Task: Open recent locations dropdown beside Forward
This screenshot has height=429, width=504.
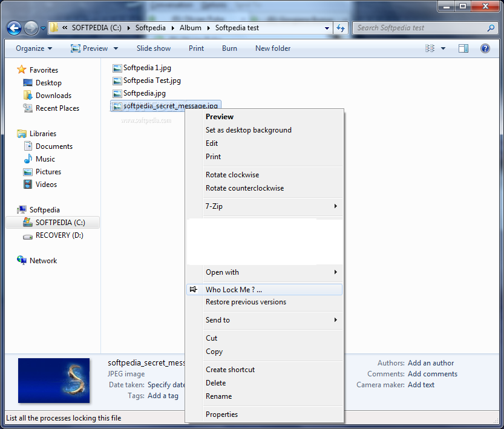Action: (43, 28)
